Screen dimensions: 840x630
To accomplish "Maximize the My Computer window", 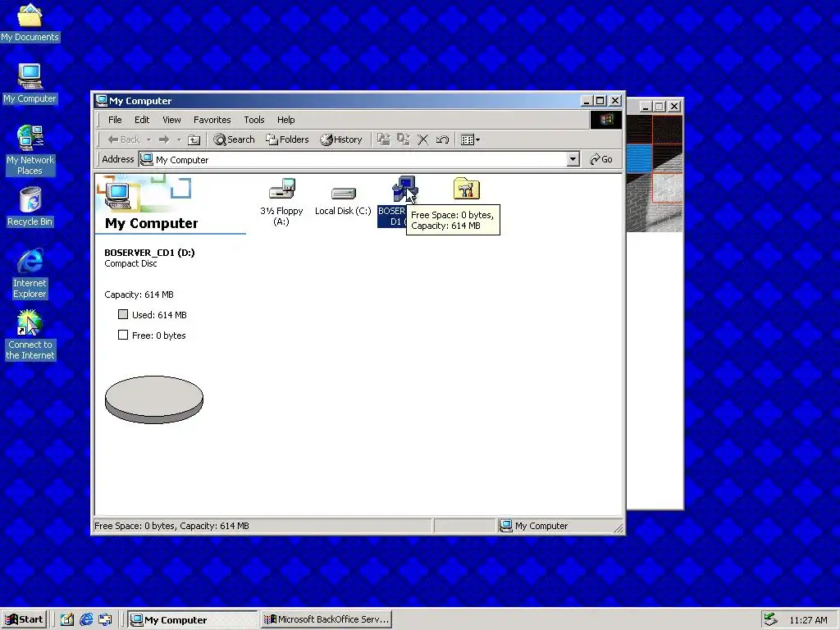I will coord(600,101).
